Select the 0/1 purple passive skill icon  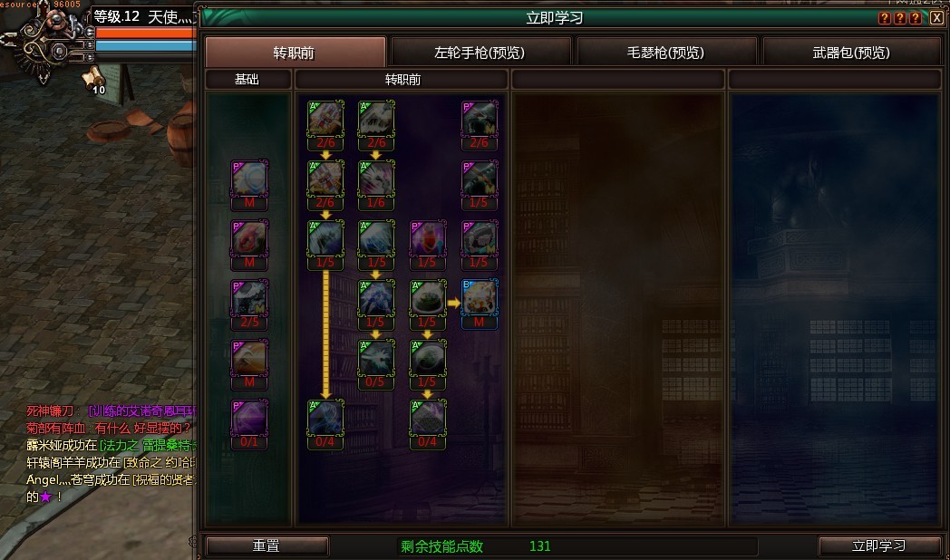[249, 419]
